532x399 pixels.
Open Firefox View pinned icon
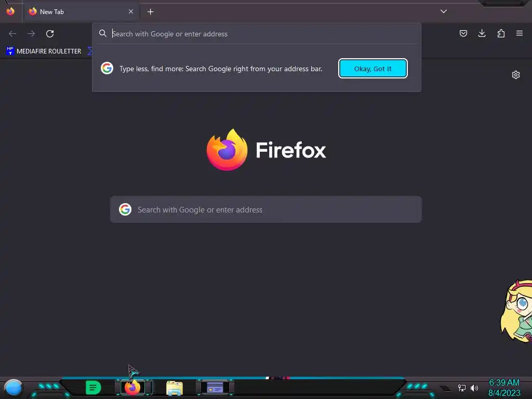10,11
